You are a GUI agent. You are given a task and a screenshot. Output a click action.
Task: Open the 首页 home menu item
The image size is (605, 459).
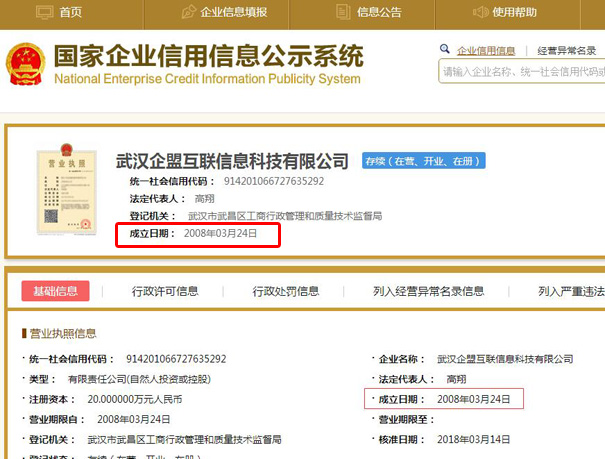(x=71, y=12)
